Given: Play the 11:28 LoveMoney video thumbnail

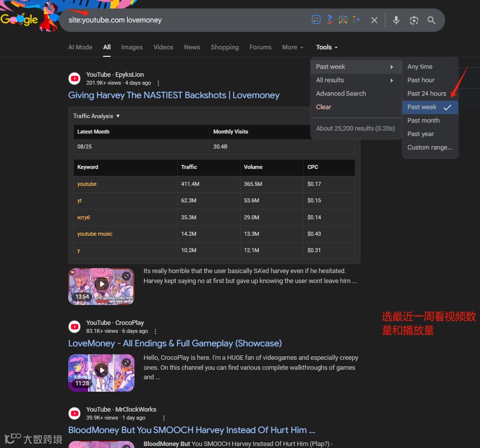Looking at the screenshot, I should [101, 373].
